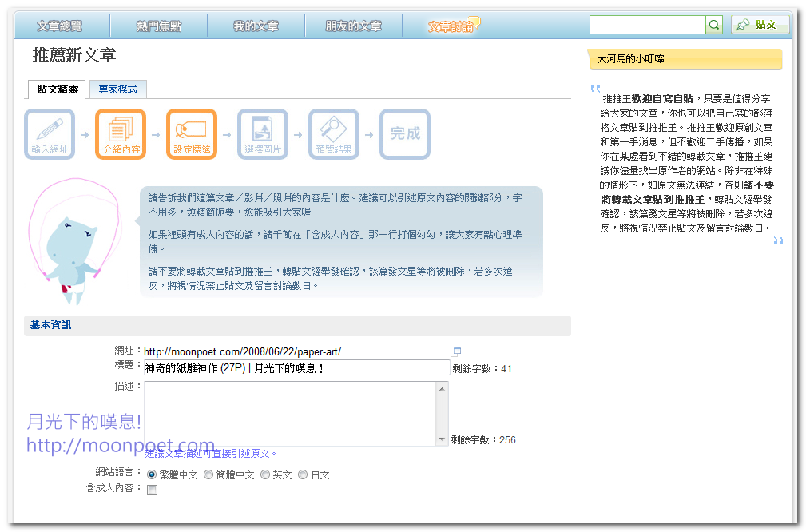Go to the 選擇圖片 step icon
This screenshot has width=806, height=532.
(x=263, y=133)
